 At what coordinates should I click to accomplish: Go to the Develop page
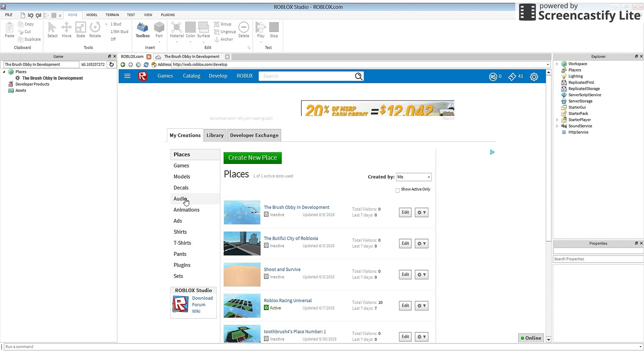pyautogui.click(x=218, y=76)
